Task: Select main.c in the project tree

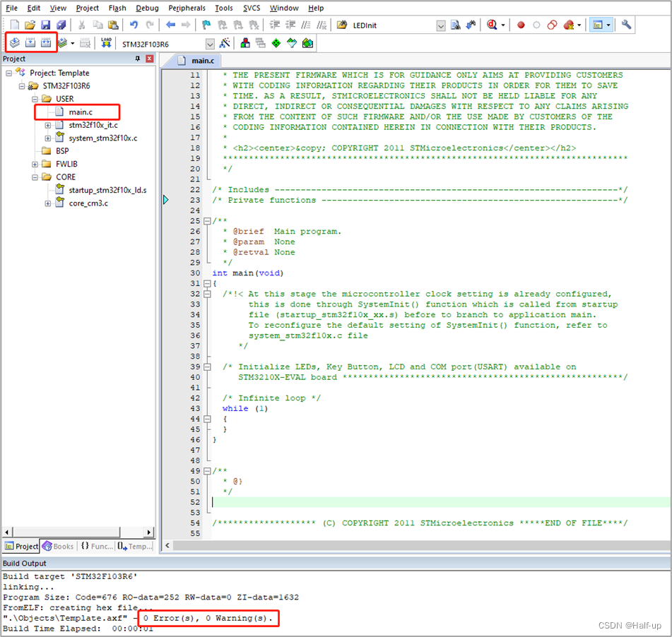Action: (81, 112)
